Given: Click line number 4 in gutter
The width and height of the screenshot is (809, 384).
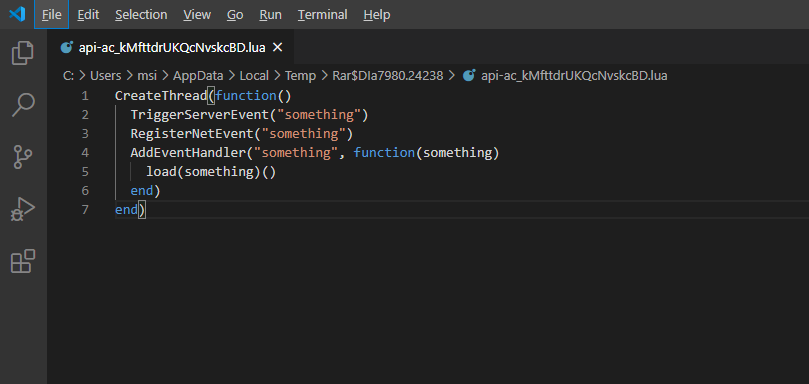Looking at the screenshot, I should point(85,153).
